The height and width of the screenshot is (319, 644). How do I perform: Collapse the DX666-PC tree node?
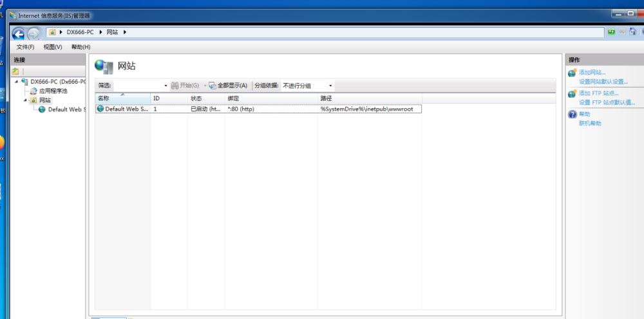pos(17,82)
